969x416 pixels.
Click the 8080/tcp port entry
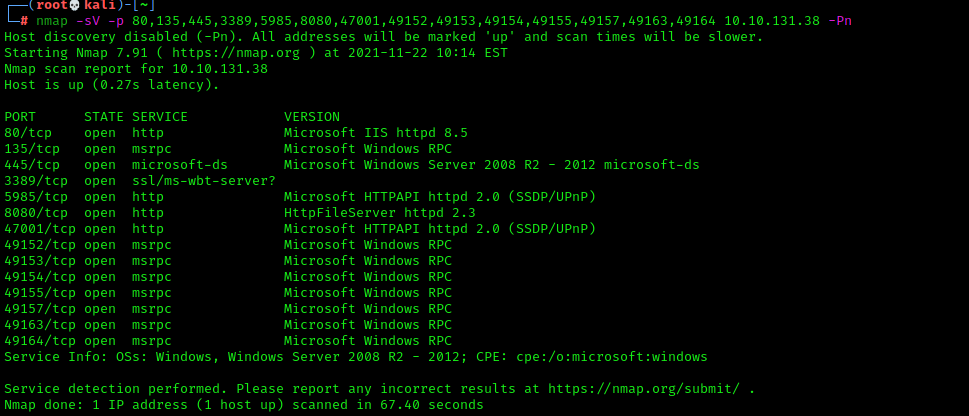(36, 213)
